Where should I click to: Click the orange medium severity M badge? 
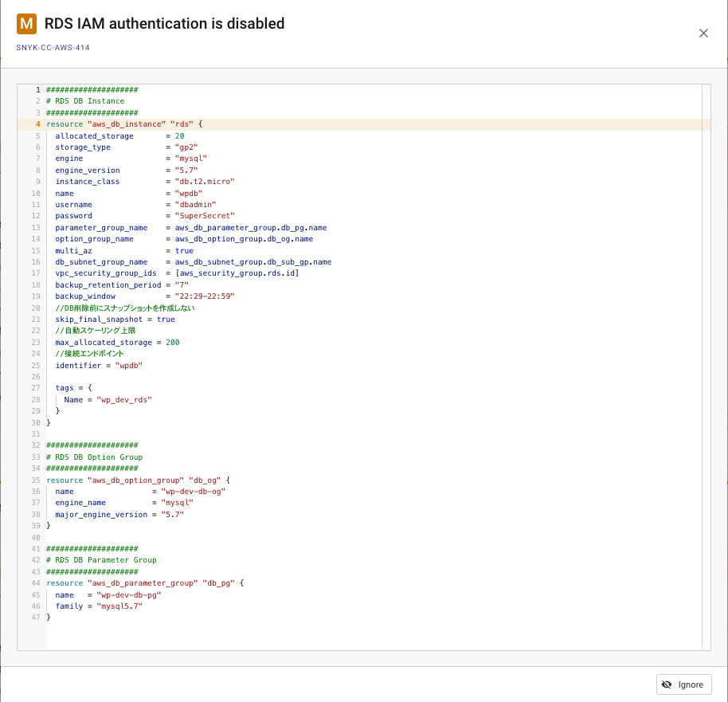(26, 24)
